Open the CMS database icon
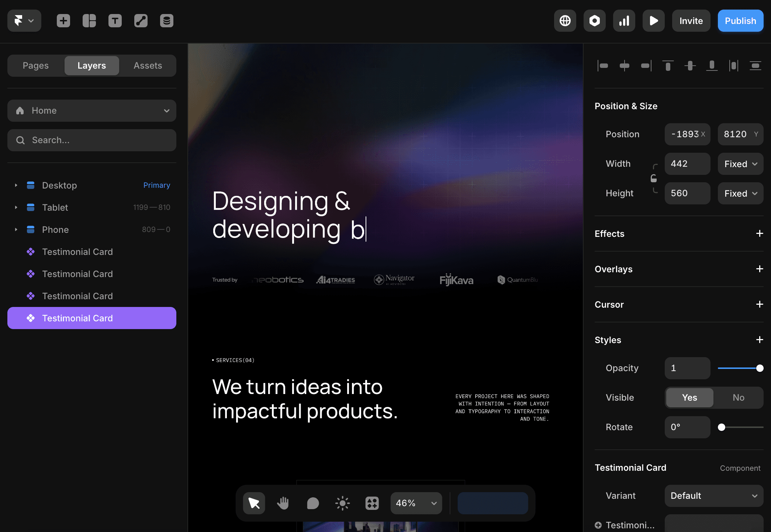This screenshot has width=771, height=532. coord(167,21)
